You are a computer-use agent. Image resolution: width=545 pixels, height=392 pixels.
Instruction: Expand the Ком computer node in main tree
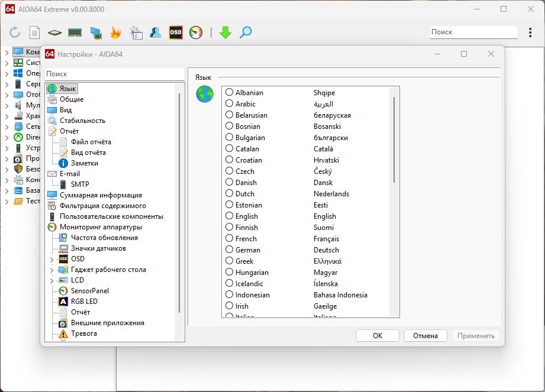(x=7, y=53)
